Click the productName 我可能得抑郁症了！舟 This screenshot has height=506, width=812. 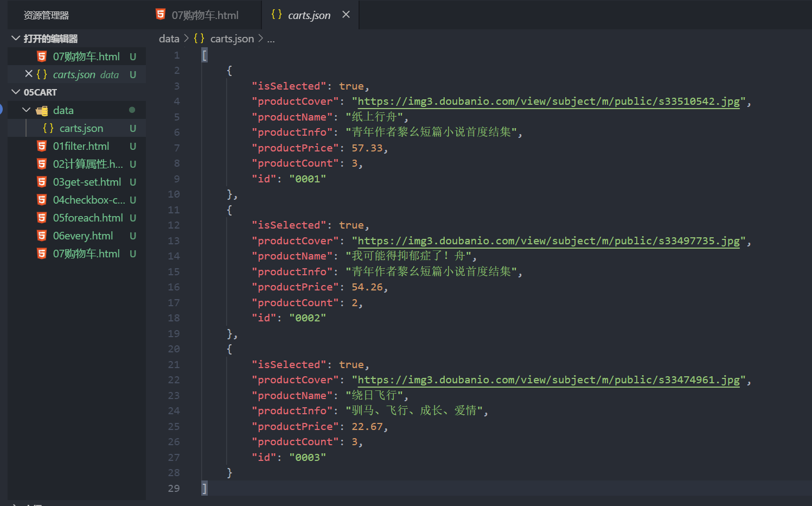(x=408, y=256)
